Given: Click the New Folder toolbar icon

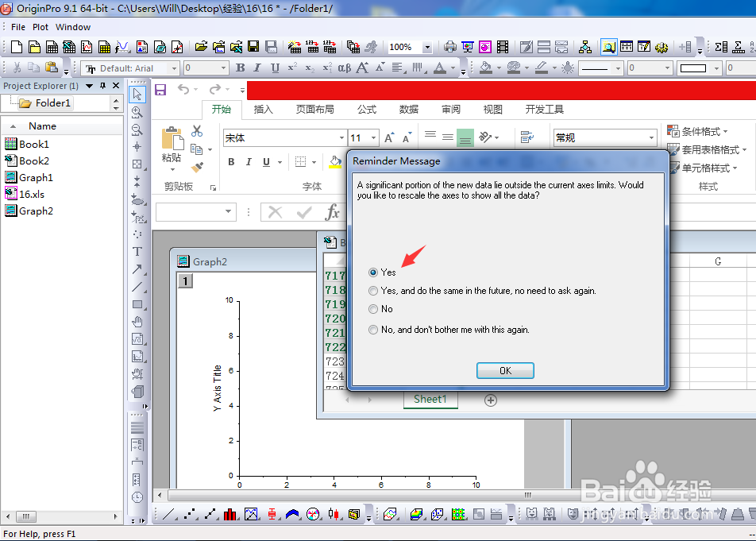Looking at the screenshot, I should tap(34, 47).
